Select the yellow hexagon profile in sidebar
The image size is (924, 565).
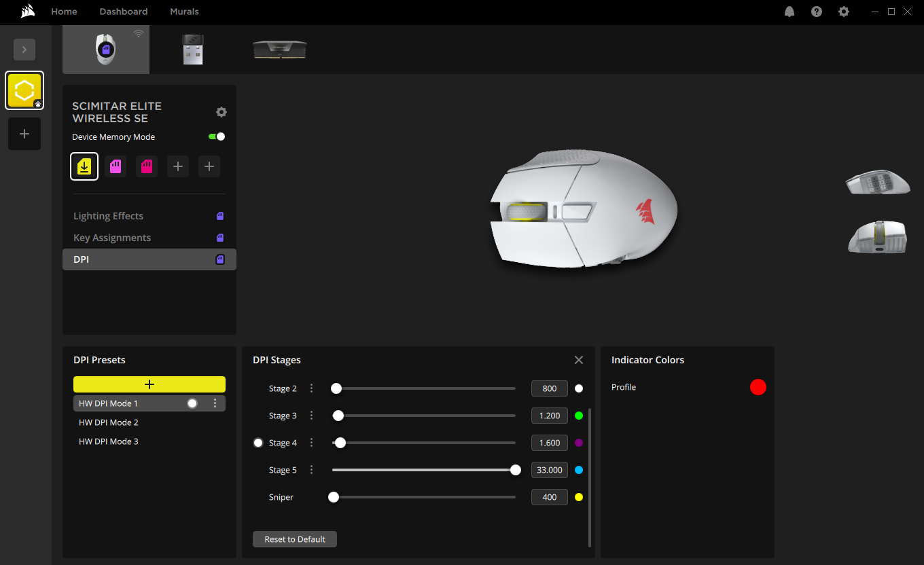click(x=24, y=90)
